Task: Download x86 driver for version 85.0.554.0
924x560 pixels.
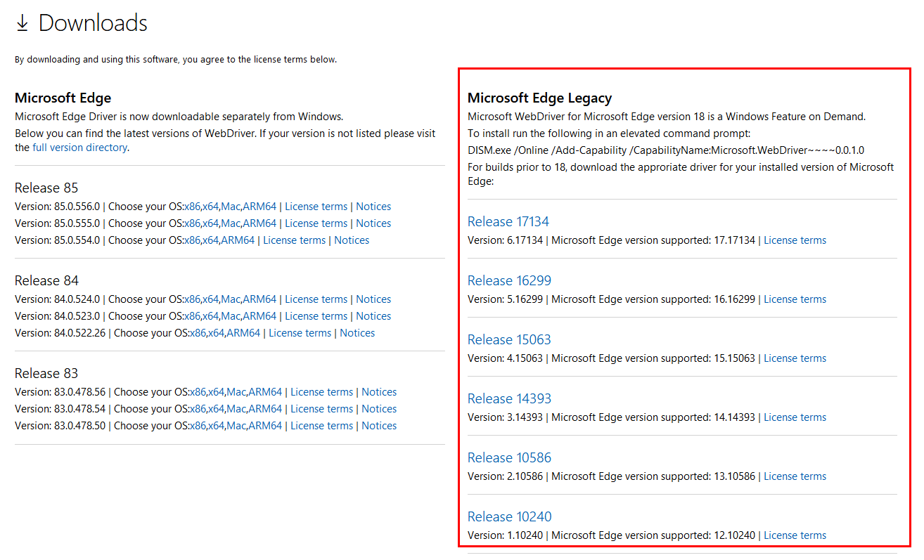Action: coord(192,240)
